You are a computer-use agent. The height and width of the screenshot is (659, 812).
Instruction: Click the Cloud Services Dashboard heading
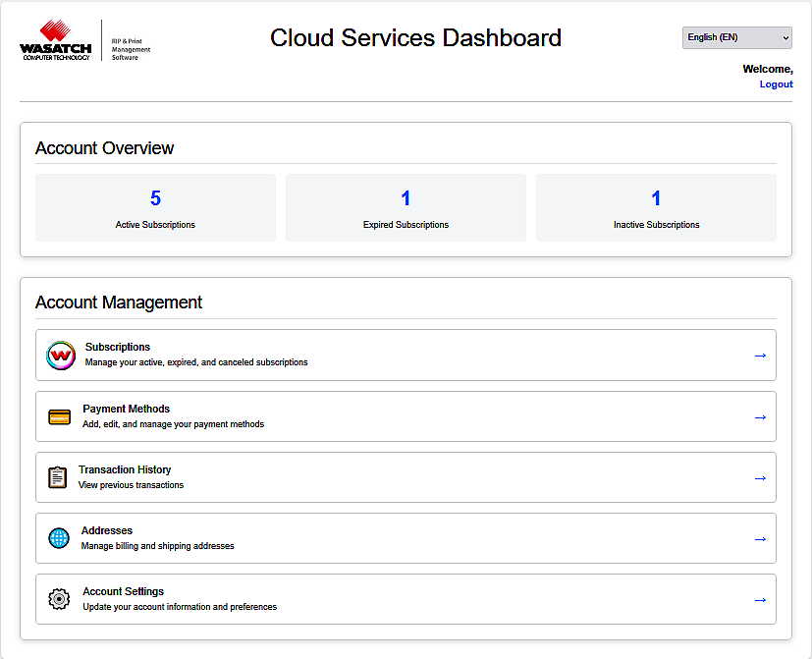[415, 38]
